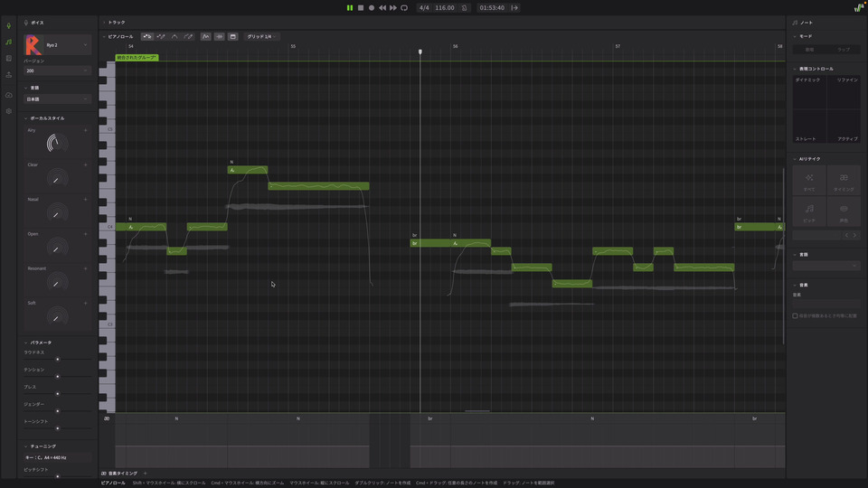Select the pitch pencil drawing tool

188,36
